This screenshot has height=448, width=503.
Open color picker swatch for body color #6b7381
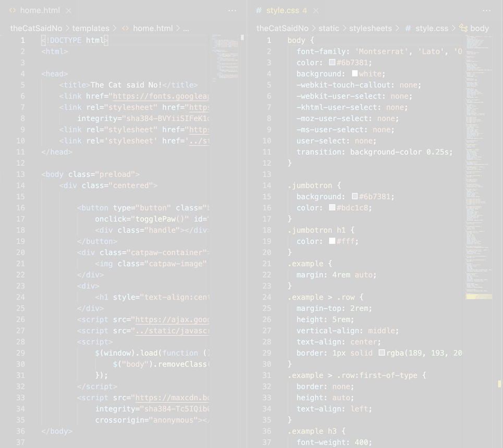[x=332, y=62]
